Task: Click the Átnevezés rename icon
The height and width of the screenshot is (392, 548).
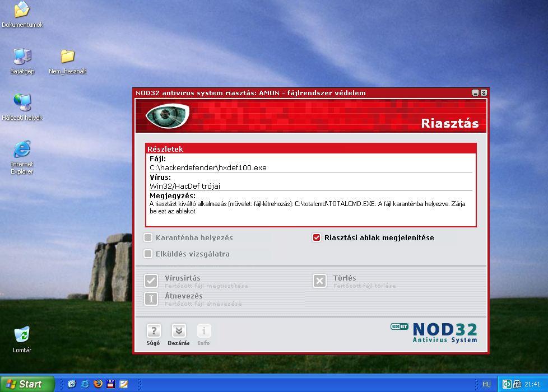Action: coord(151,298)
